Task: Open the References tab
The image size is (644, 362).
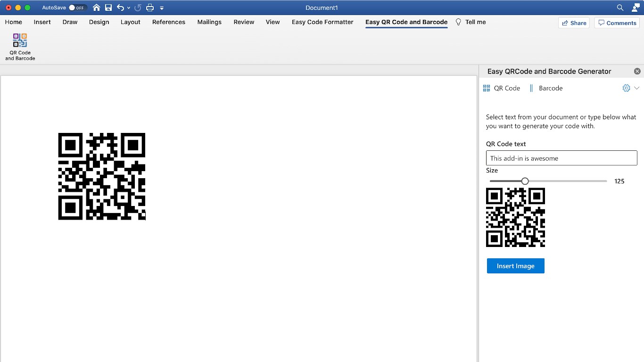Action: (169, 22)
